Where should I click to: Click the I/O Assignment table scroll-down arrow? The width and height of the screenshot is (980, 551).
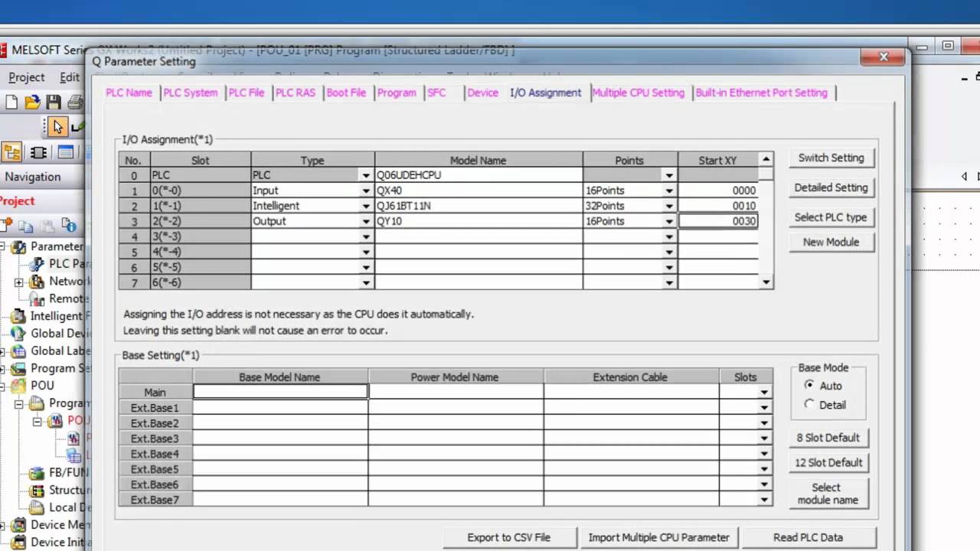[766, 282]
